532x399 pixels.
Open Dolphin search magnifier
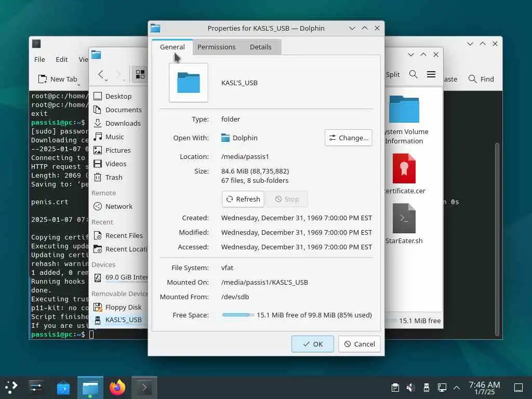413,74
